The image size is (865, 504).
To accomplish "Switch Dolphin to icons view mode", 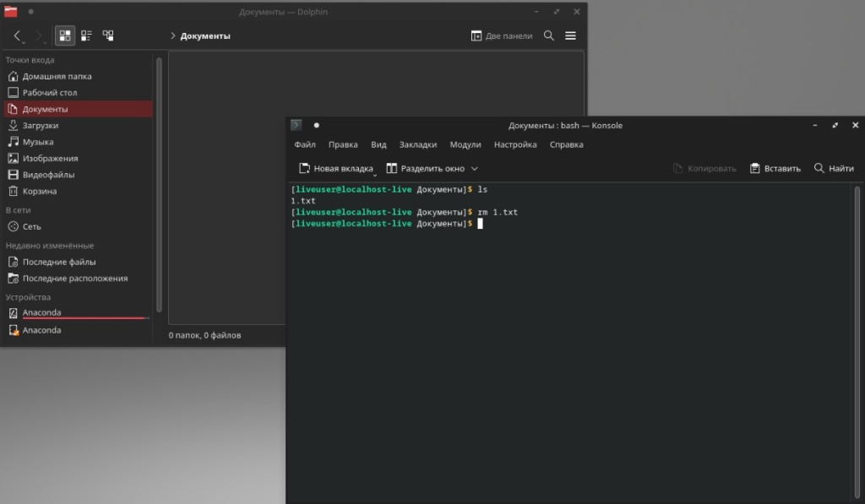I will point(65,35).
